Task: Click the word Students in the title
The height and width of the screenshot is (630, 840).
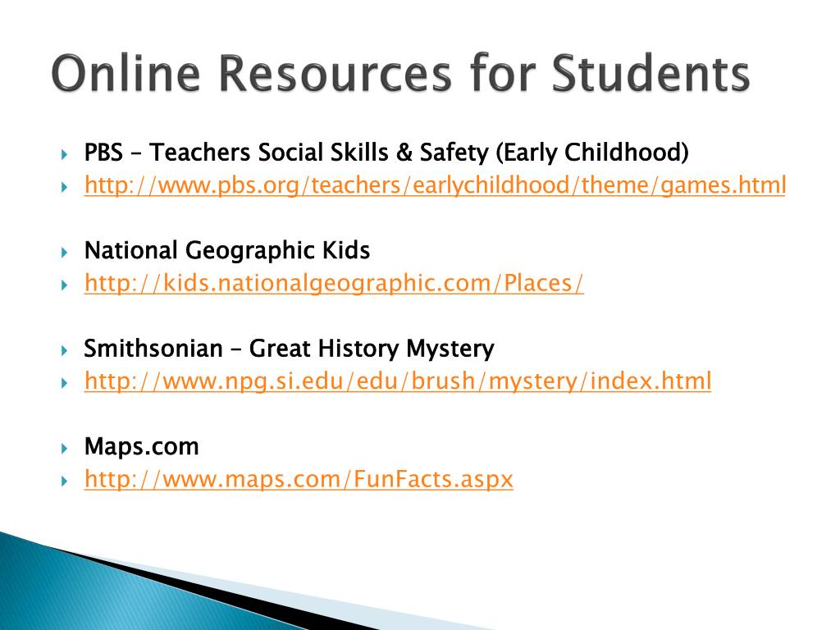Action: click(x=651, y=73)
